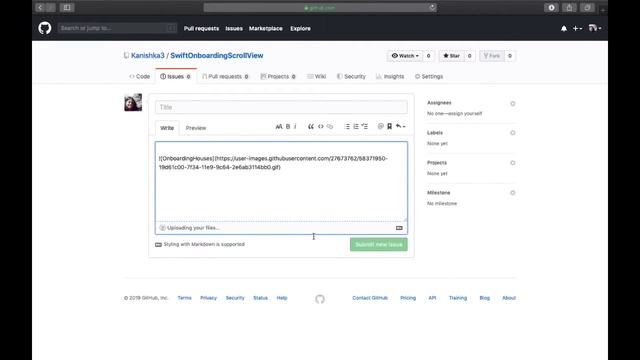
Task: Star the repository
Action: pos(451,56)
